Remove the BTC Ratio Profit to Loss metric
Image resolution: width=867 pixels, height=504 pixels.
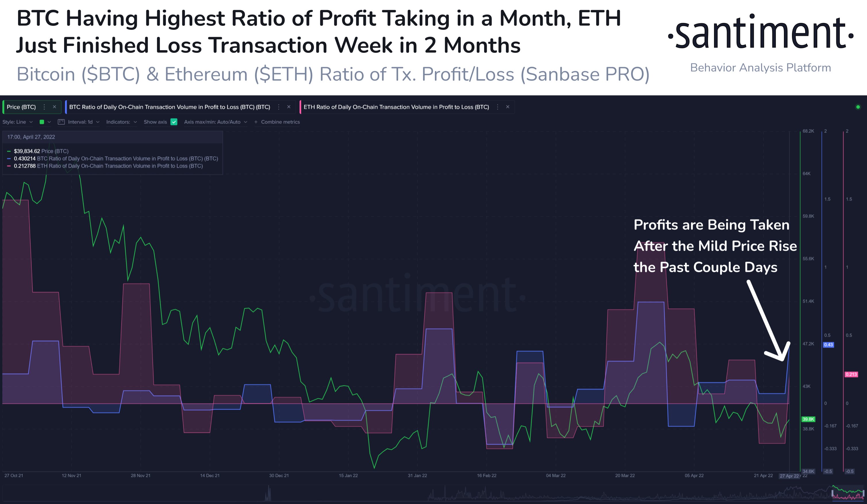click(x=289, y=107)
